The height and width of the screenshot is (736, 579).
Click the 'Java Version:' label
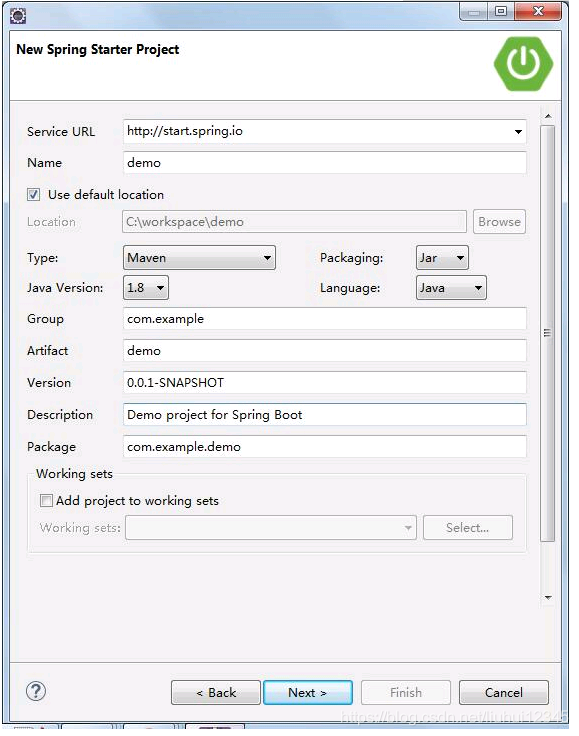(65, 287)
